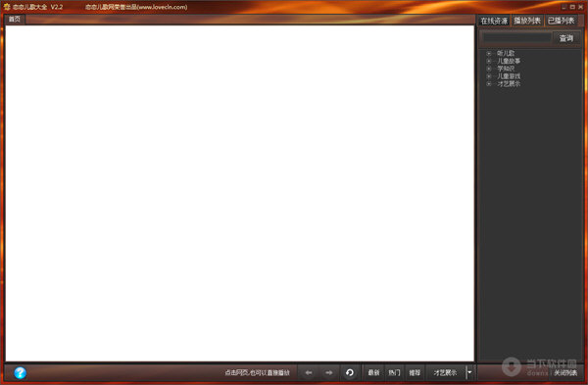Select 学知识 in the resource tree
588x385 pixels.
coord(506,69)
